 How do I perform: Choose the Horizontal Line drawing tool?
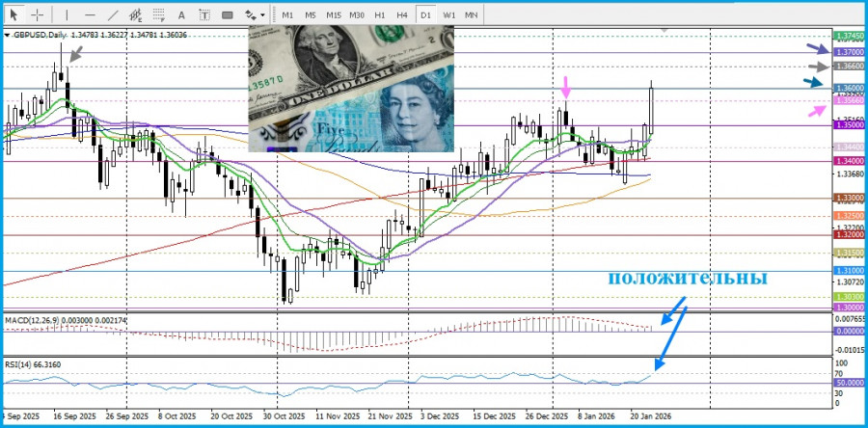coord(90,15)
